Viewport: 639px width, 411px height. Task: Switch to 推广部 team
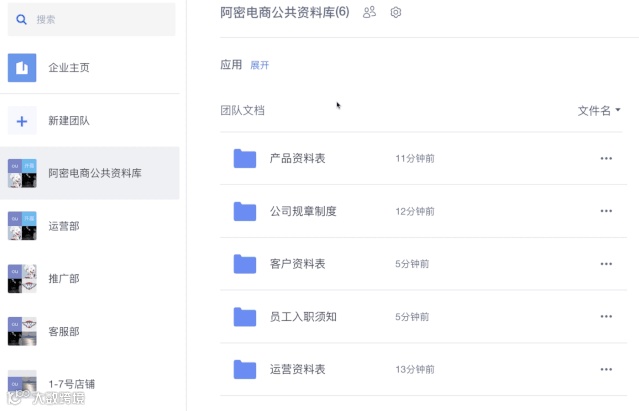[x=63, y=279]
